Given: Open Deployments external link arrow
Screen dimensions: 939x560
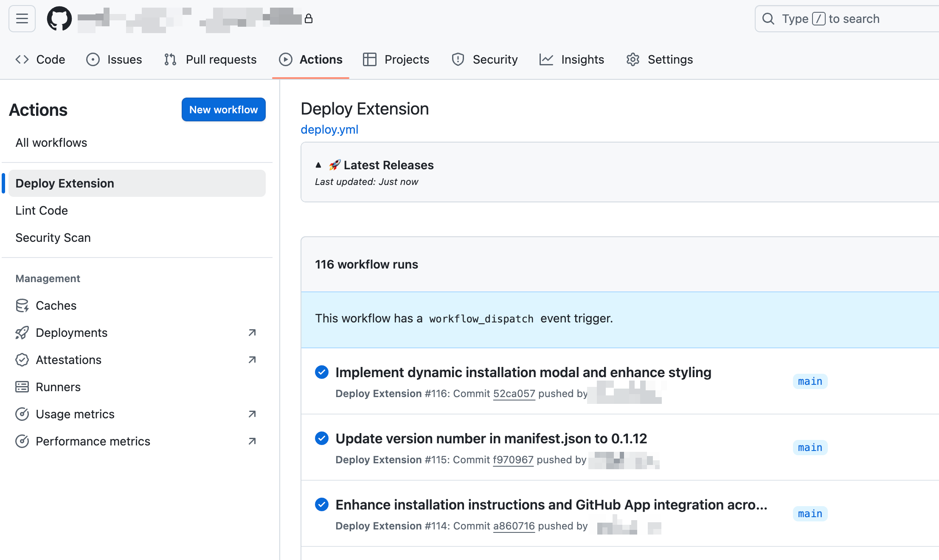Looking at the screenshot, I should click(252, 333).
